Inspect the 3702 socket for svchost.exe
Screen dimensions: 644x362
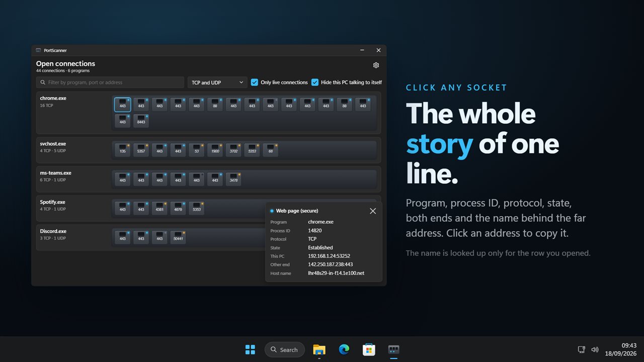point(234,150)
